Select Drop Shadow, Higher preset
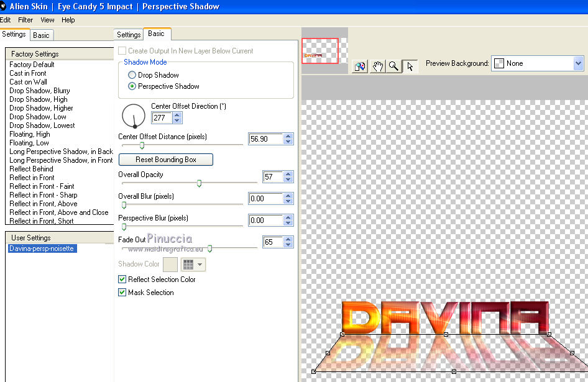Image resolution: width=588 pixels, height=382 pixels. tap(41, 108)
